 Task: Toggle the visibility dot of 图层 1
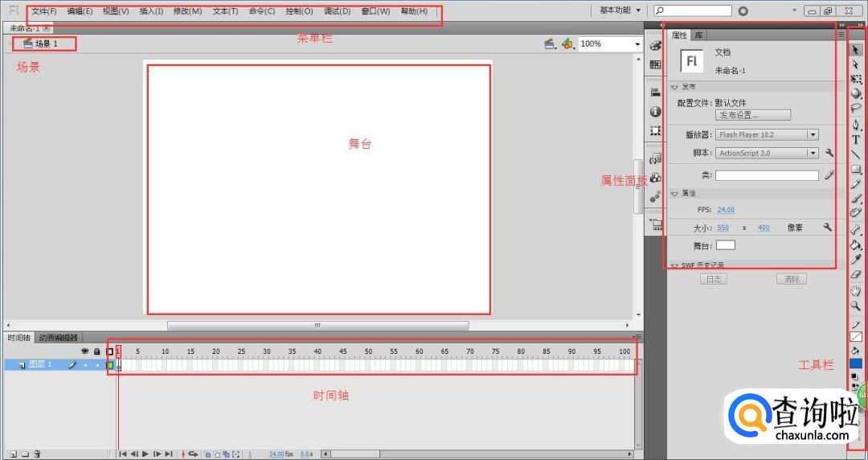coord(85,364)
